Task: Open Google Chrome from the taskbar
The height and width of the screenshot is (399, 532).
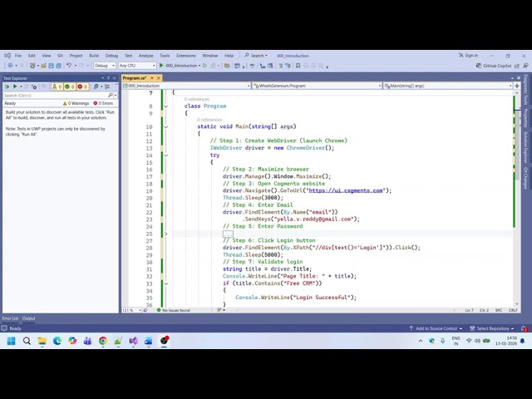Action: 103,341
